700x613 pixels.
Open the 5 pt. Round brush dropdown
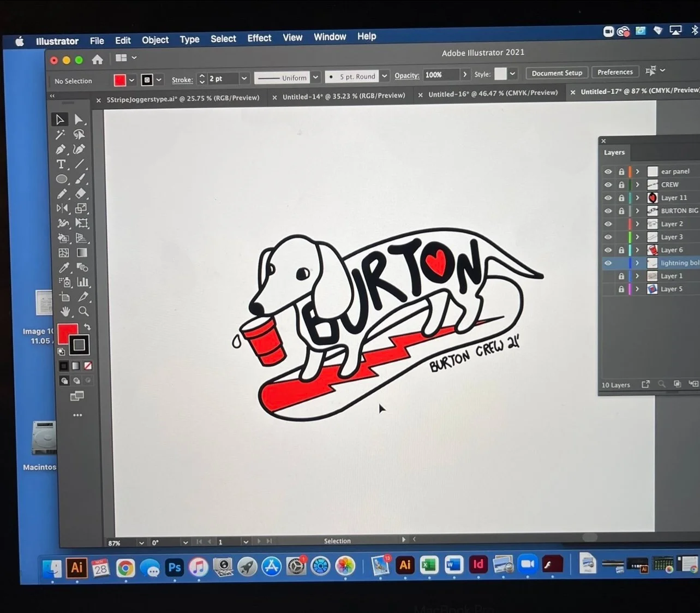point(385,76)
